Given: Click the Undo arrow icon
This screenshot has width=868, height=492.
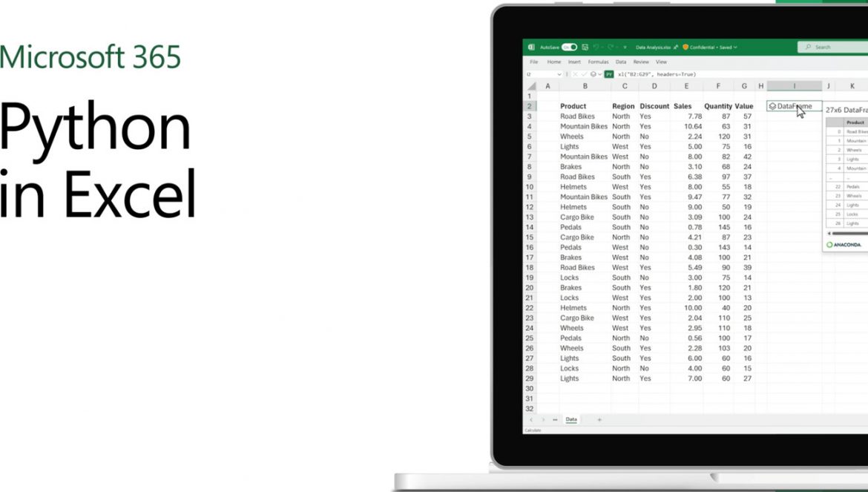Looking at the screenshot, I should (596, 47).
